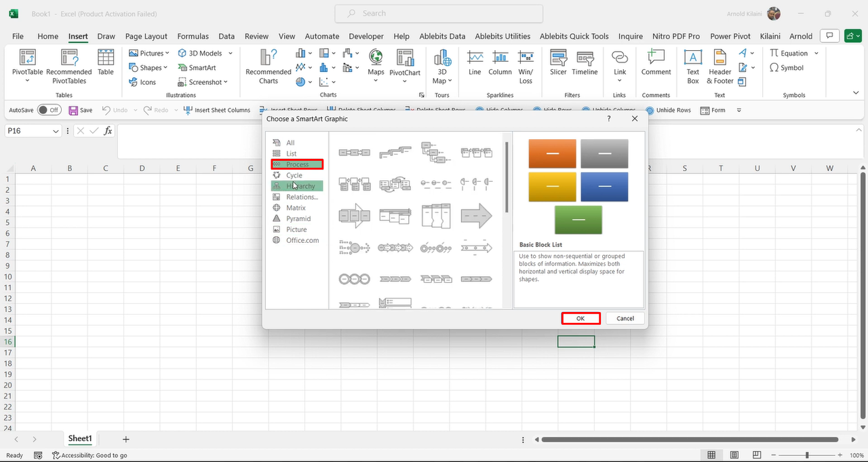
Task: Open the Form quick access command
Action: click(x=713, y=110)
